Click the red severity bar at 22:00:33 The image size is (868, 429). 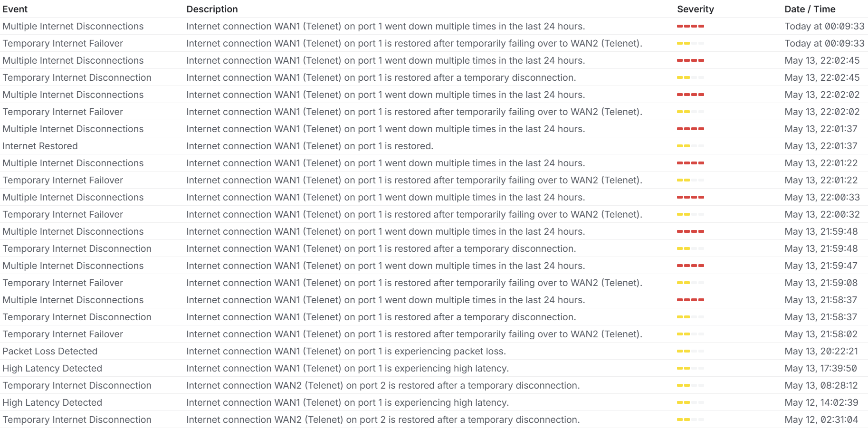[x=690, y=197]
